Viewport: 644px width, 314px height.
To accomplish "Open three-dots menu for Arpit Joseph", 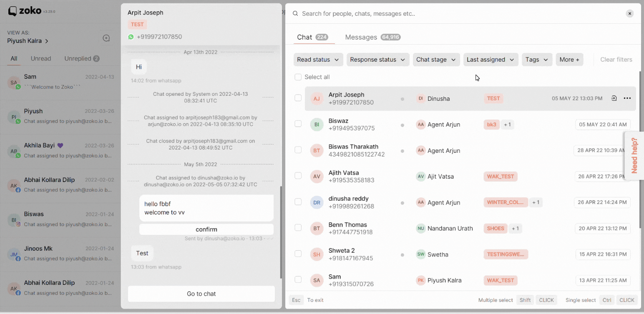I will [627, 98].
